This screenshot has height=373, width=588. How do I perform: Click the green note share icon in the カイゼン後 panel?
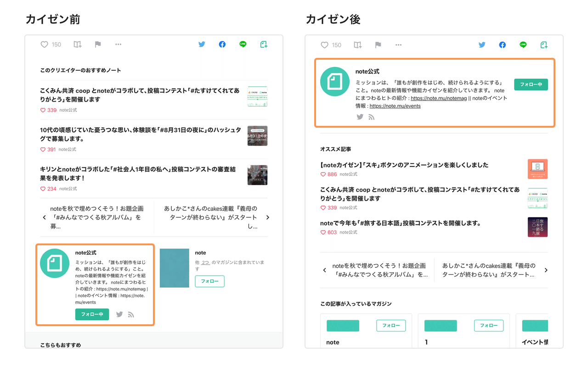[x=544, y=45]
